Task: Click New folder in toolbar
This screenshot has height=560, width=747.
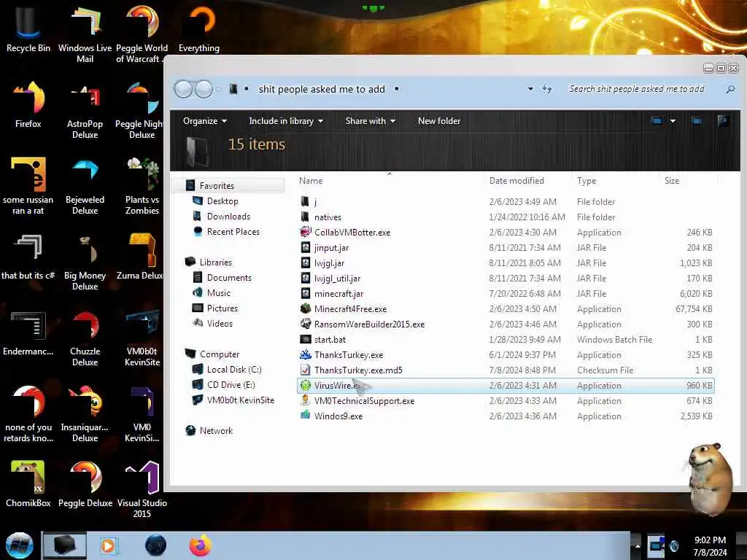Action: [438, 121]
